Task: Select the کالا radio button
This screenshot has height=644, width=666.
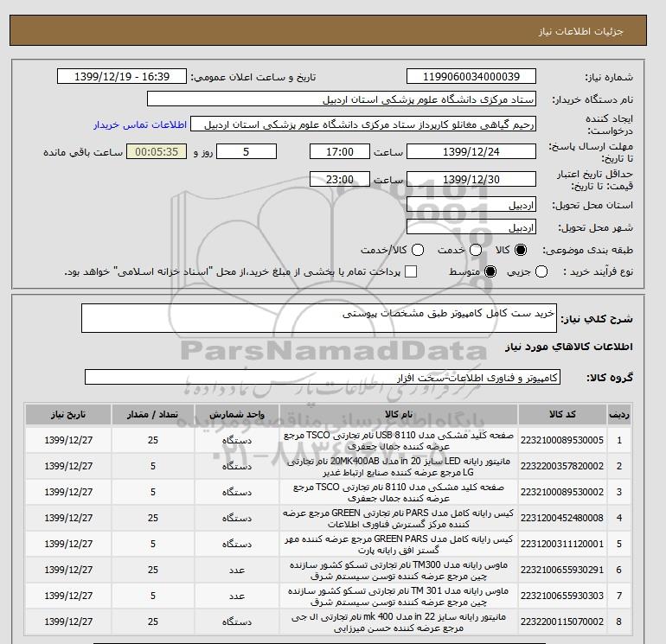Action: (521, 250)
